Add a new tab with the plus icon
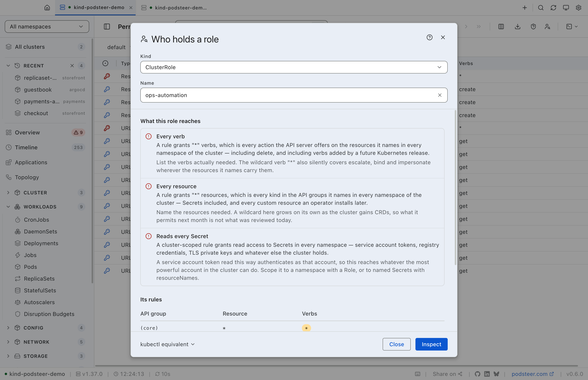The height and width of the screenshot is (380, 588). pos(525,8)
